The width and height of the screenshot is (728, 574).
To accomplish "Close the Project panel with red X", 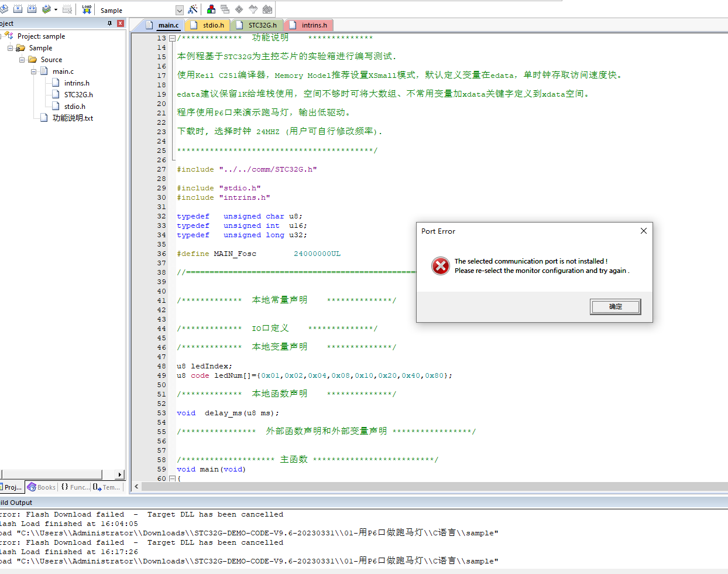I will pyautogui.click(x=121, y=23).
